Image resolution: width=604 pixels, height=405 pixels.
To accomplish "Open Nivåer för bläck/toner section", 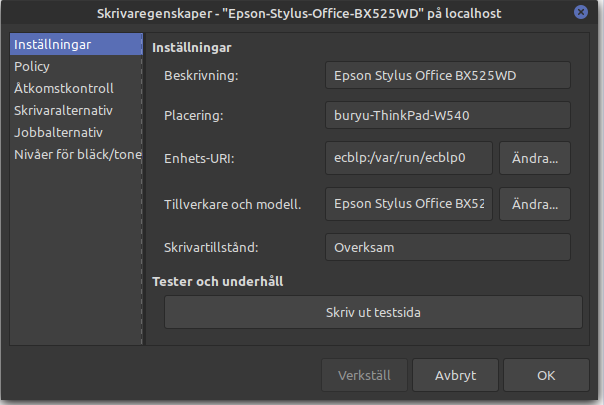I will tap(76, 154).
